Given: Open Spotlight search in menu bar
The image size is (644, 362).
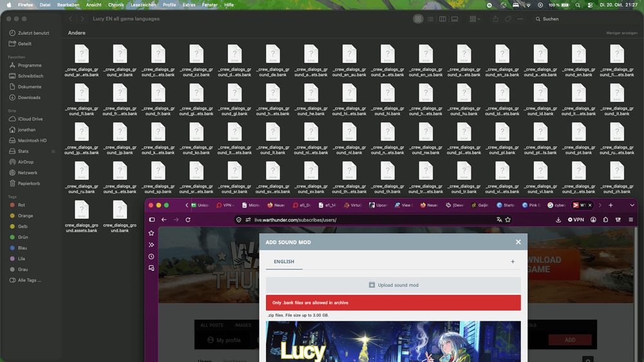Looking at the screenshot, I should point(578,5).
